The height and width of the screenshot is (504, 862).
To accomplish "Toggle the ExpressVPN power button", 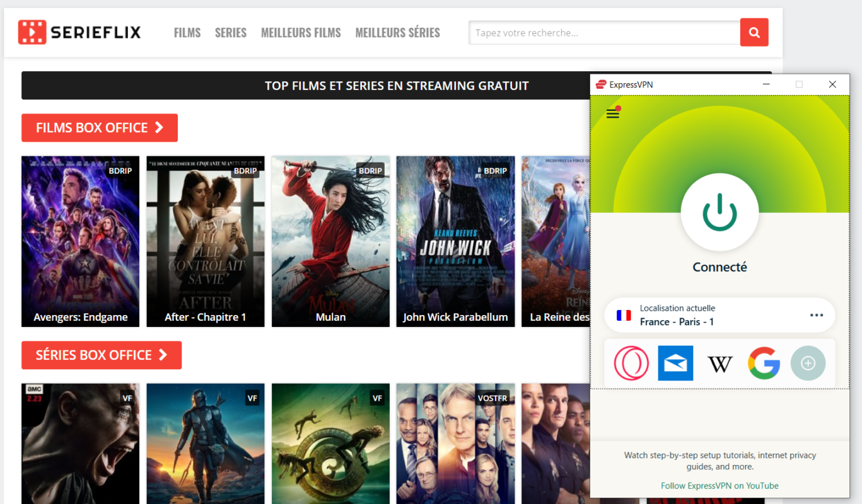I will [x=719, y=212].
